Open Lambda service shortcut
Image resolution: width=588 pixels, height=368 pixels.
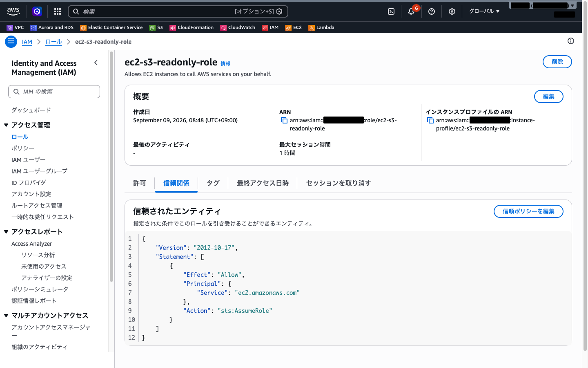point(321,27)
